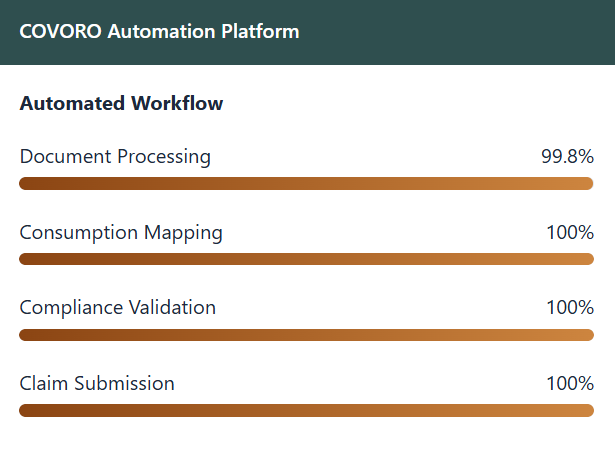The height and width of the screenshot is (460, 615).
Task: Click the 100% value for Compliance Validation
Action: click(570, 307)
